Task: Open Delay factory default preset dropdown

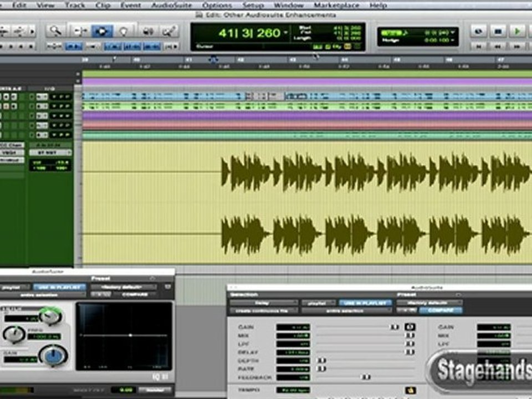Action: [429, 303]
